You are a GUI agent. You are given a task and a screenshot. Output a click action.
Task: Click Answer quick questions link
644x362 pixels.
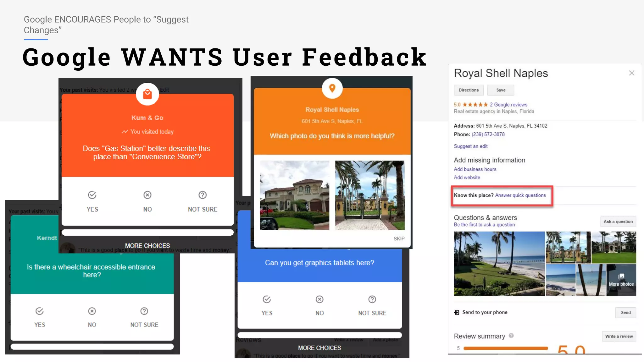click(520, 195)
